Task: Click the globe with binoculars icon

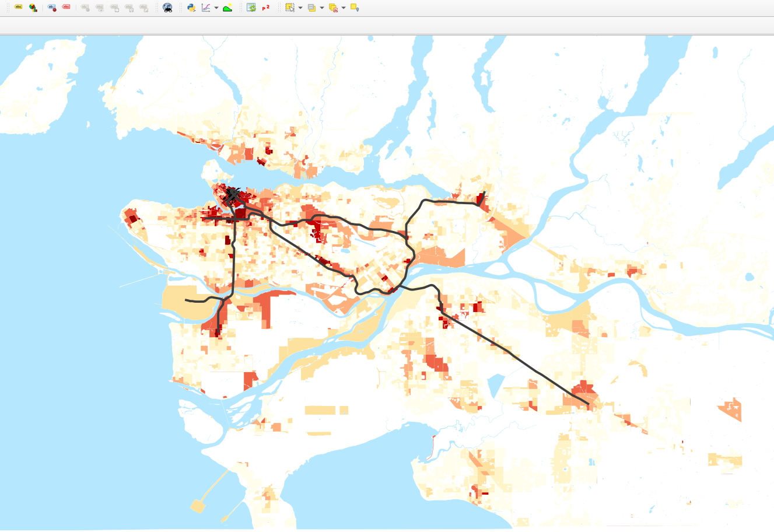Action: click(x=167, y=8)
